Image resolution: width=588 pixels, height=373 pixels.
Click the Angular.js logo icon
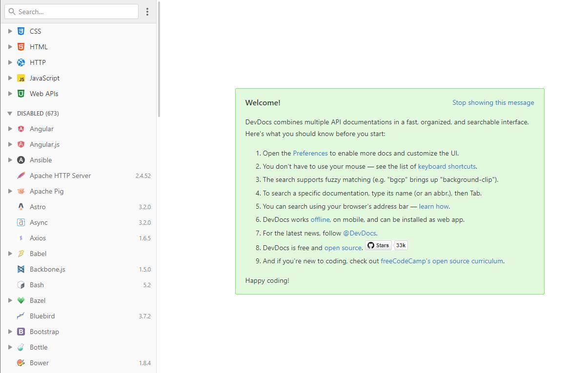click(x=21, y=144)
